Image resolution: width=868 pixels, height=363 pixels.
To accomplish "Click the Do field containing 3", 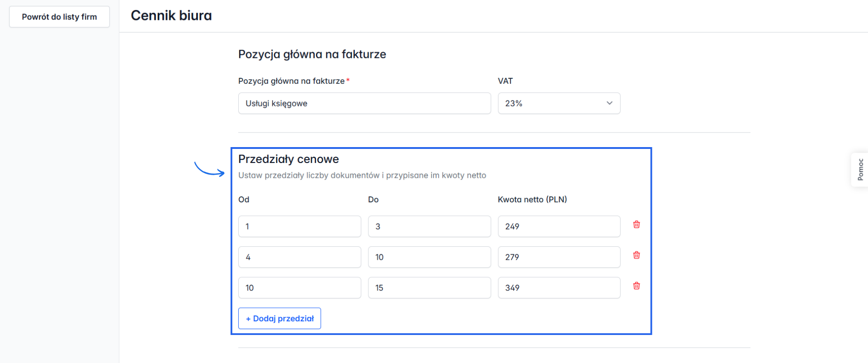I will tap(429, 226).
